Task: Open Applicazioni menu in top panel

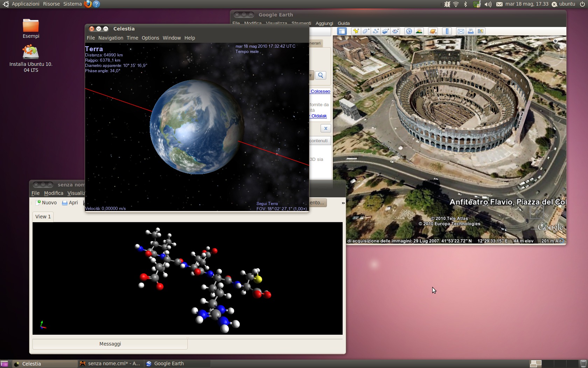Action: [x=26, y=4]
